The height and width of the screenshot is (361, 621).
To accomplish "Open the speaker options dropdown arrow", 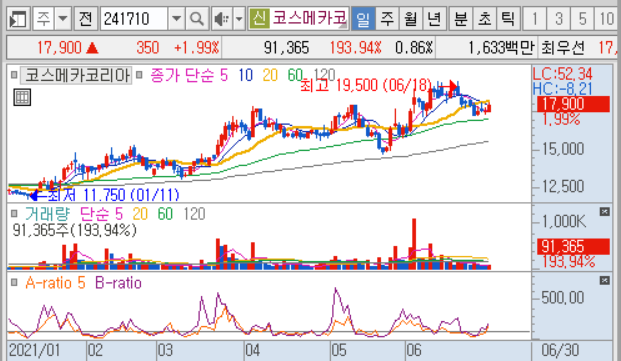I will click(239, 19).
